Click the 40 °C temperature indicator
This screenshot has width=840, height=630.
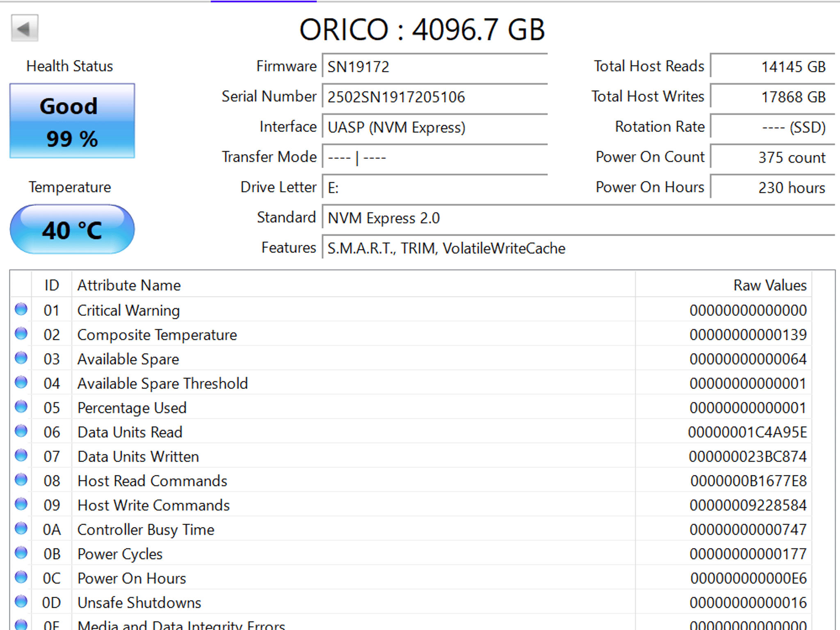(x=72, y=229)
